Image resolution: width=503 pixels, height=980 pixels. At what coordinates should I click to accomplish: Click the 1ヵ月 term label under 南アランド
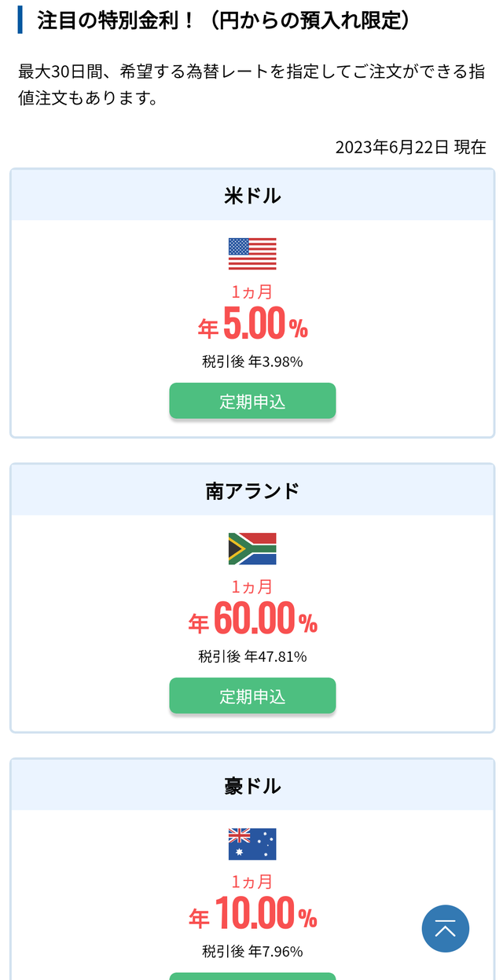(252, 586)
